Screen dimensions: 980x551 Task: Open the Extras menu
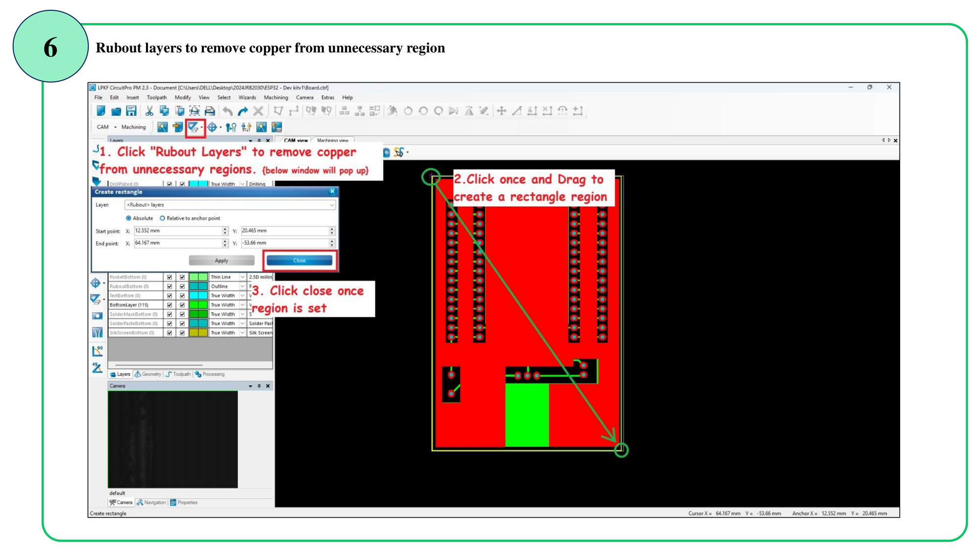328,97
